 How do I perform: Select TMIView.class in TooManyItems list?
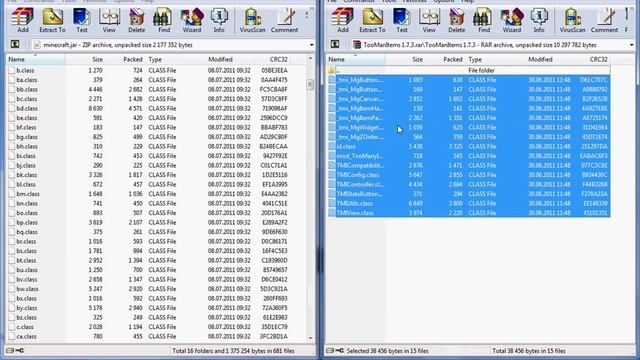[469, 213]
